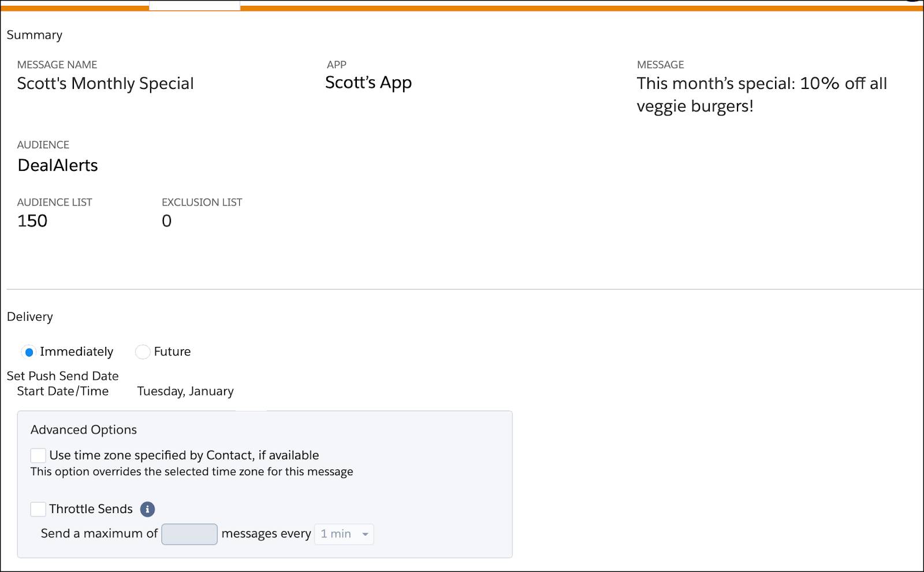Click the Set Push Send Date label

[x=62, y=376]
